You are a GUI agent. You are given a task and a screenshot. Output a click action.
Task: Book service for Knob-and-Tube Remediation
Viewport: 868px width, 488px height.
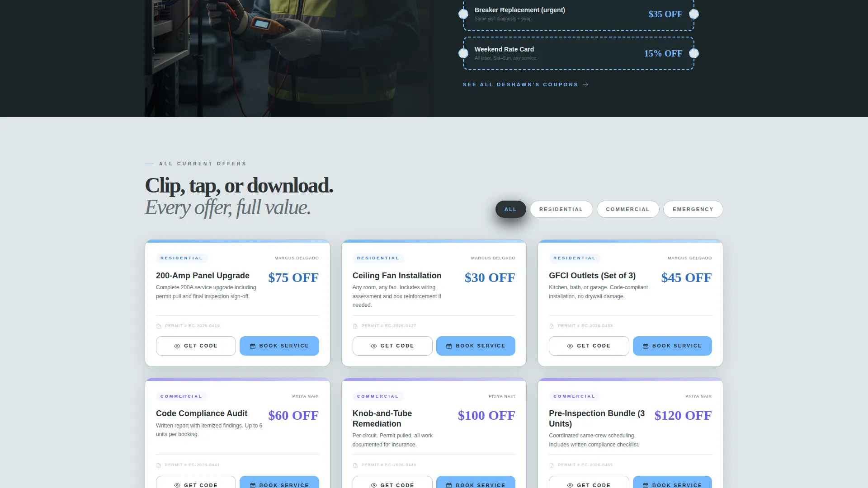click(x=476, y=482)
